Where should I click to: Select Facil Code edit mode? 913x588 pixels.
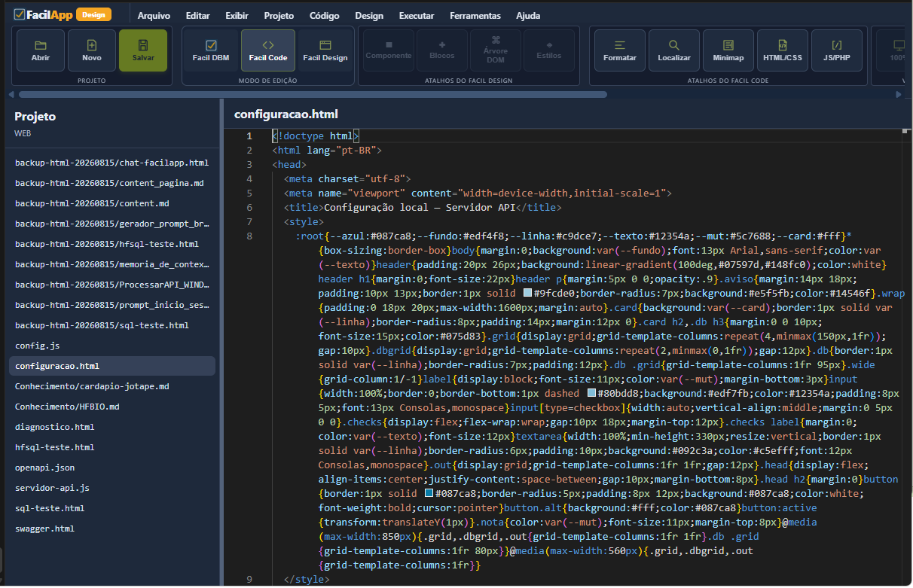[x=268, y=50]
